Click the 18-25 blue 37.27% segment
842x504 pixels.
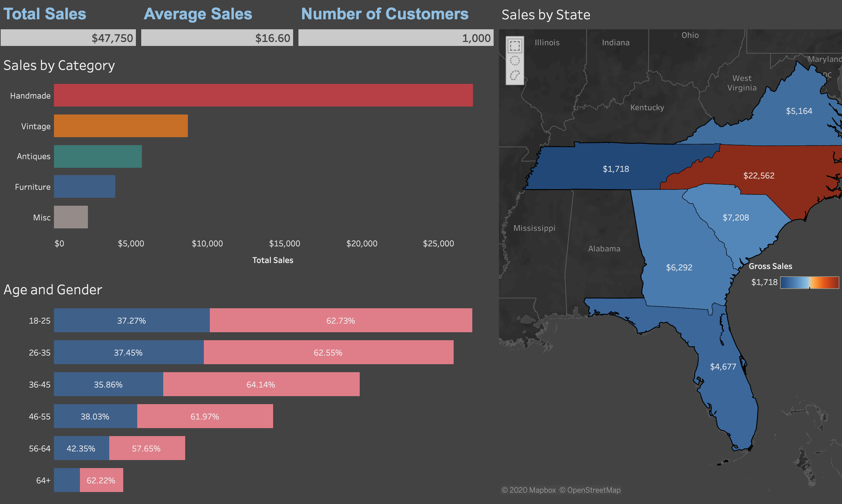[132, 320]
